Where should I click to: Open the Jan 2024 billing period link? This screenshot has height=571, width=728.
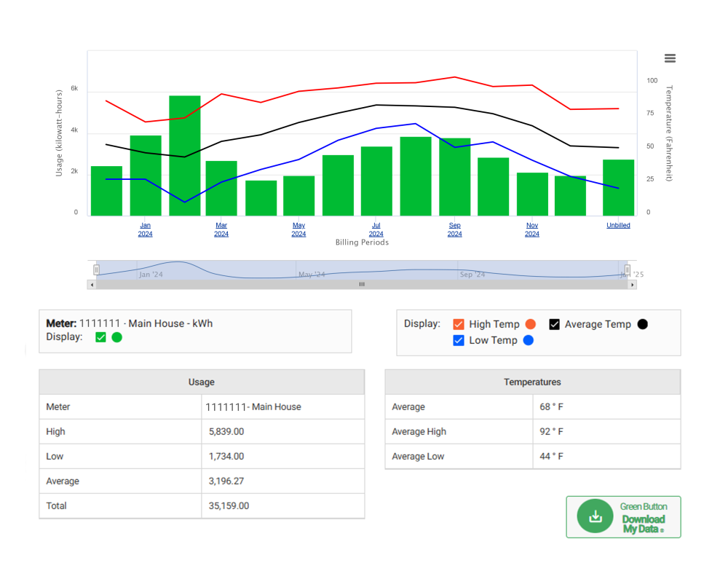(x=144, y=229)
